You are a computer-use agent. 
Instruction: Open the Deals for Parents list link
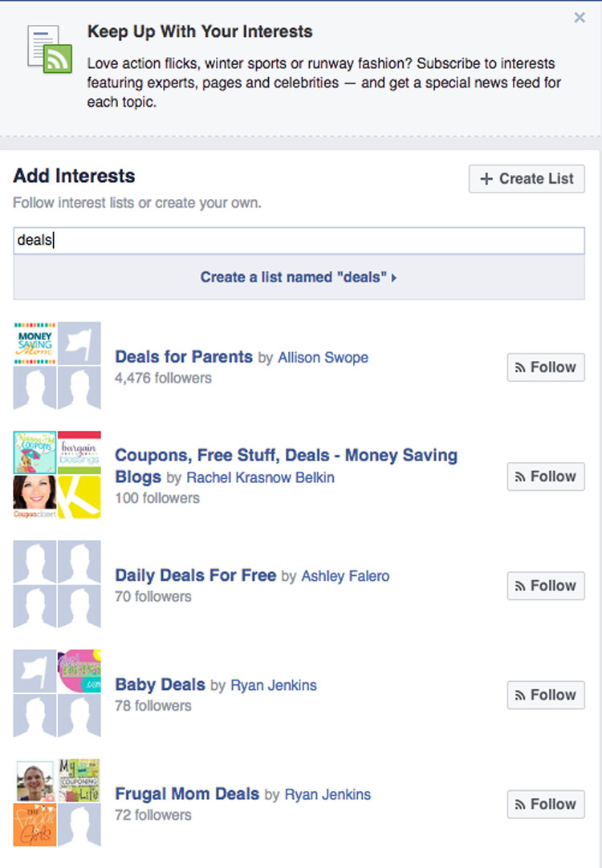click(x=184, y=356)
